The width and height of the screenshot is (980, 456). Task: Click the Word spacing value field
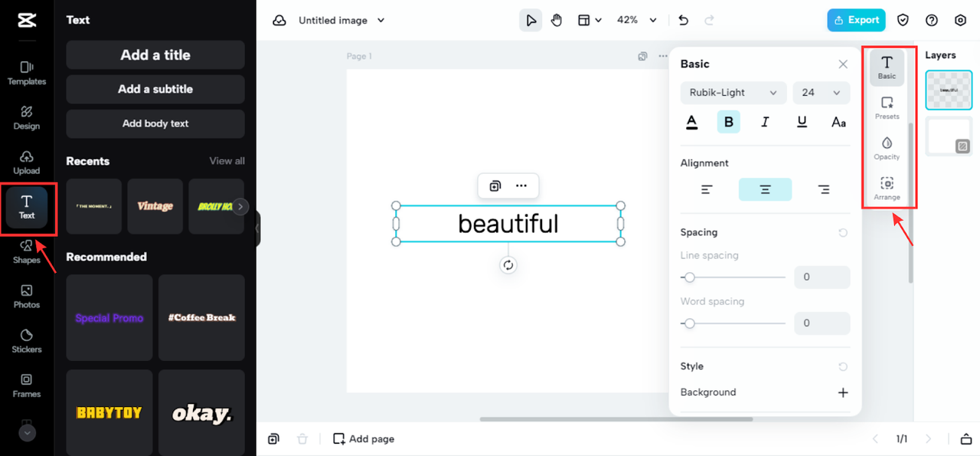click(x=822, y=323)
